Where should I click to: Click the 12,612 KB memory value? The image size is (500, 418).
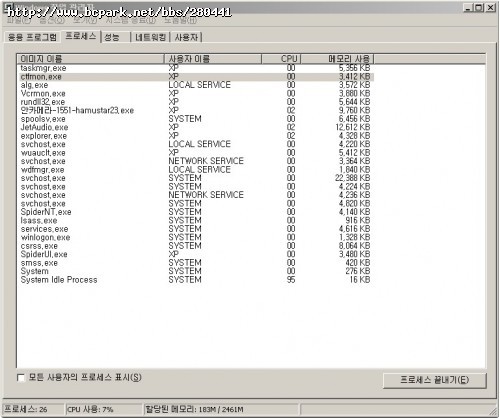tap(352, 127)
